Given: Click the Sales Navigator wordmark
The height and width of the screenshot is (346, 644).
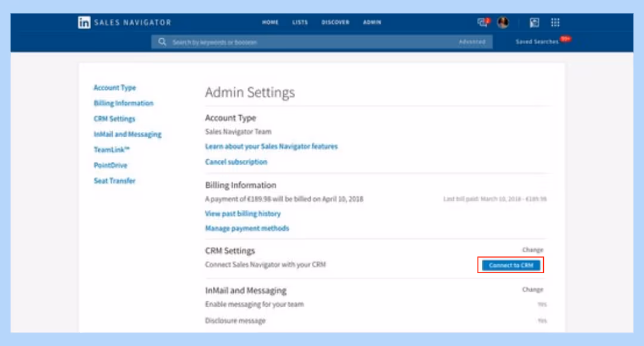Looking at the screenshot, I should pos(132,23).
